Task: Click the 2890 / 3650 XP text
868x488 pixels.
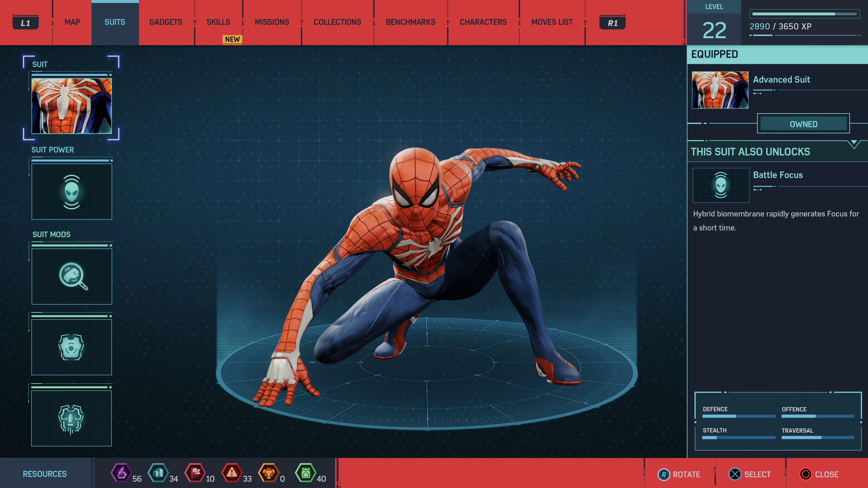Action: coord(780,26)
